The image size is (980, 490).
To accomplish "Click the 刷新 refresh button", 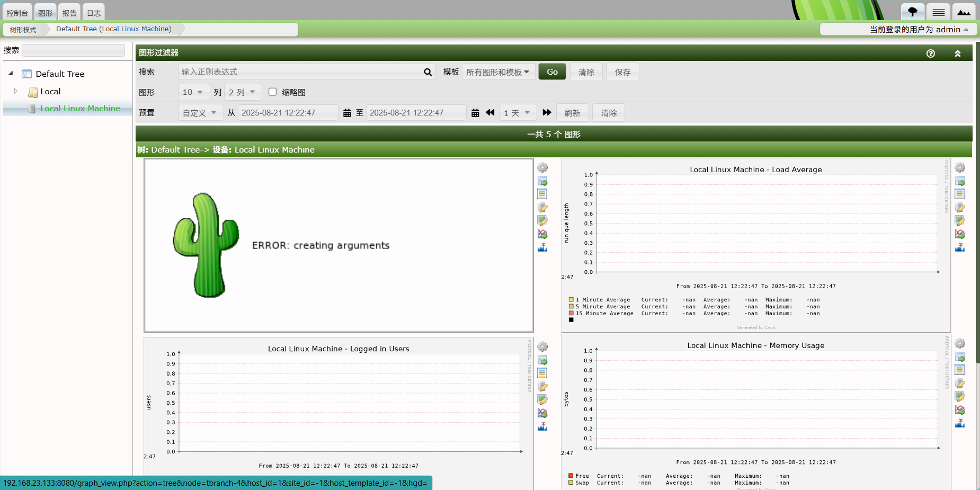I will [572, 113].
